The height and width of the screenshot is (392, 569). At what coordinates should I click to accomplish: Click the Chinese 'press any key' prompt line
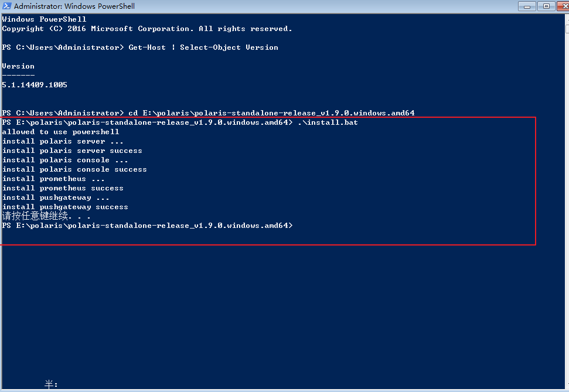(x=47, y=216)
